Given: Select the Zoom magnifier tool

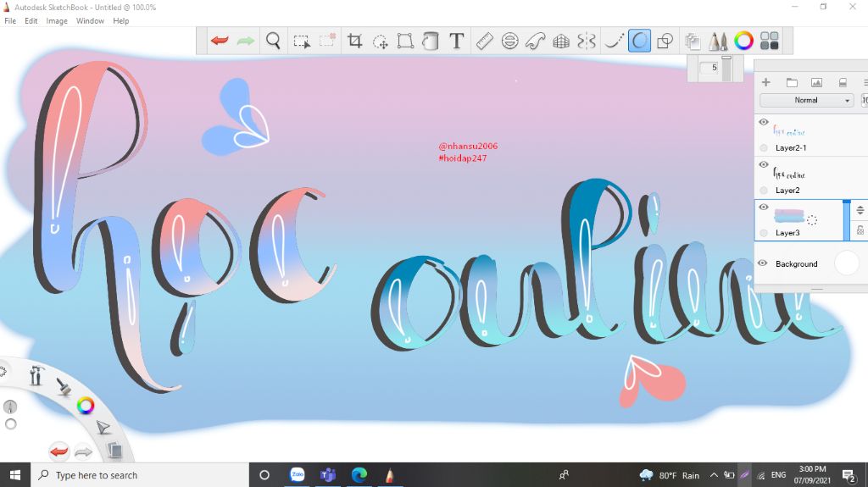Looking at the screenshot, I should (x=273, y=41).
